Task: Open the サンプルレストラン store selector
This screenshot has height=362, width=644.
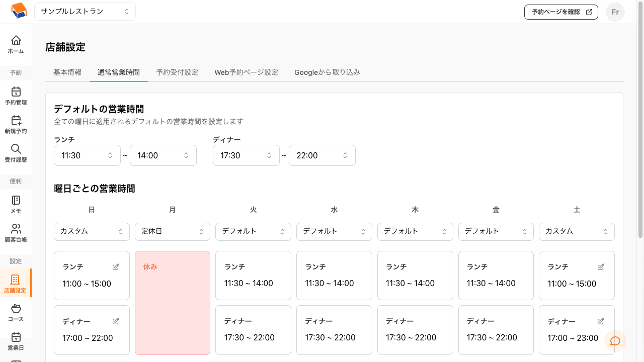Action: [85, 11]
